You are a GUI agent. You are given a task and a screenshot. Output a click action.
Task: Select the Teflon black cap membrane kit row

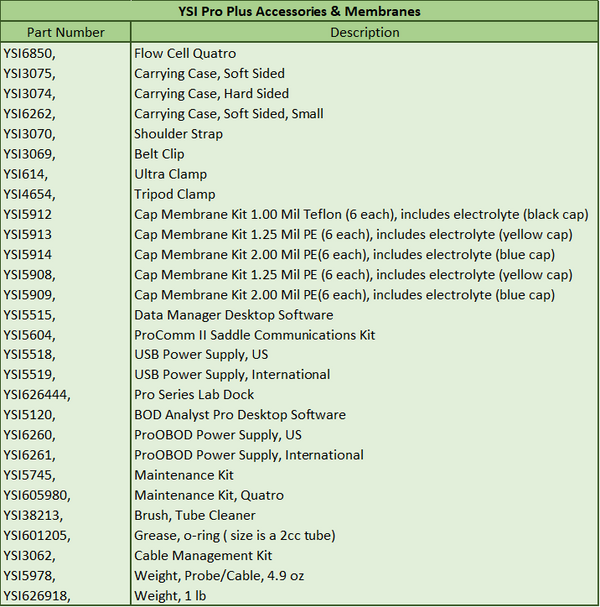pos(299,214)
